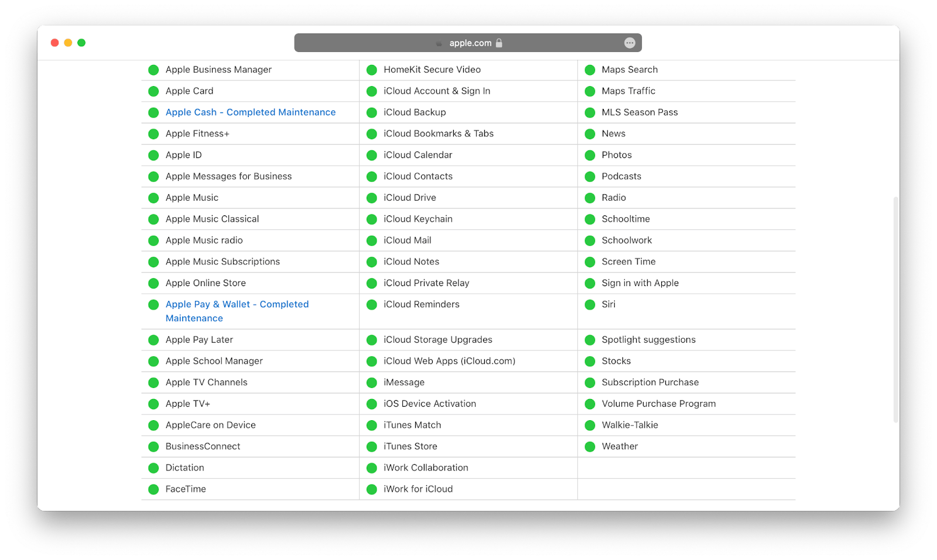
Task: Open the Apple Cash - Completed Maintenance link
Action: 251,112
